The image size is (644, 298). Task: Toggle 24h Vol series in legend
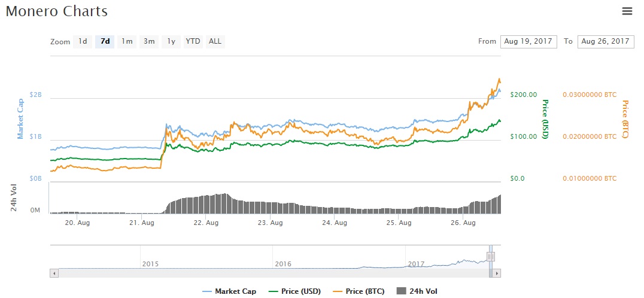click(417, 291)
